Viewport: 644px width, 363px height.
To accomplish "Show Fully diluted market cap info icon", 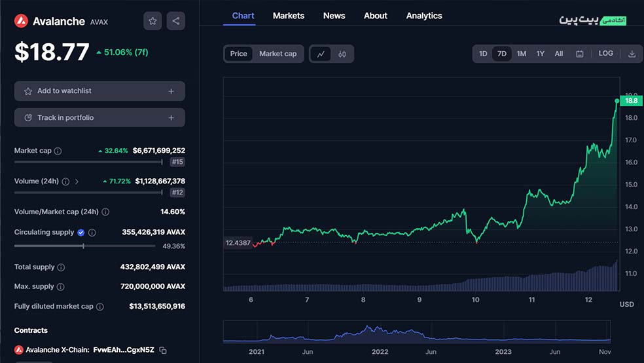I will tap(99, 307).
